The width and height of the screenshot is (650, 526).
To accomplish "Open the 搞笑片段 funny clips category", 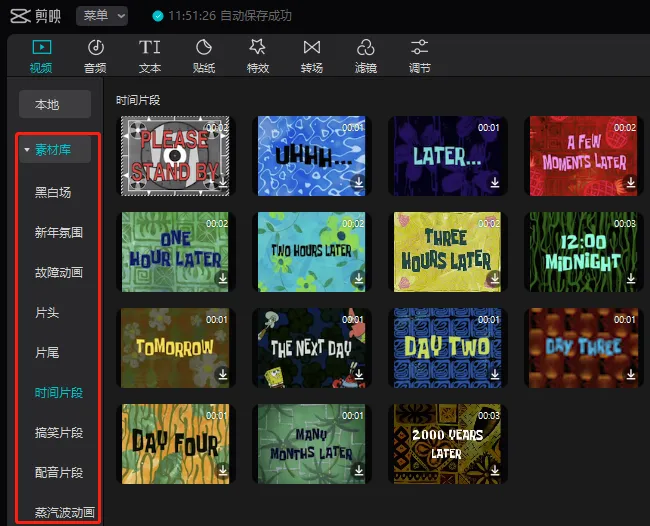I will (x=59, y=432).
